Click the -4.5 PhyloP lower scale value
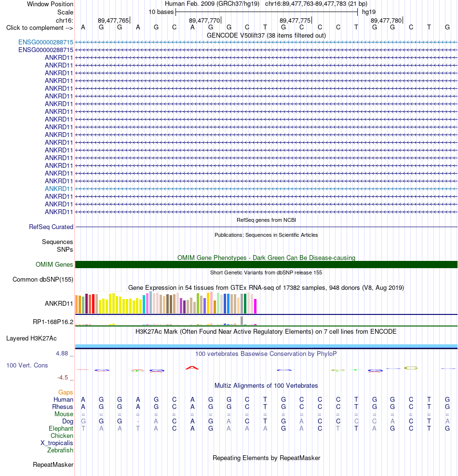 63,377
